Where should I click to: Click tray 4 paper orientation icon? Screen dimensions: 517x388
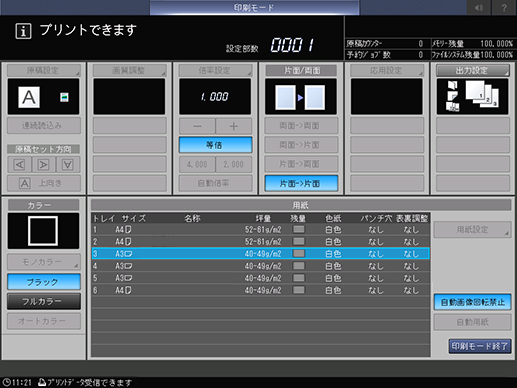pos(128,266)
